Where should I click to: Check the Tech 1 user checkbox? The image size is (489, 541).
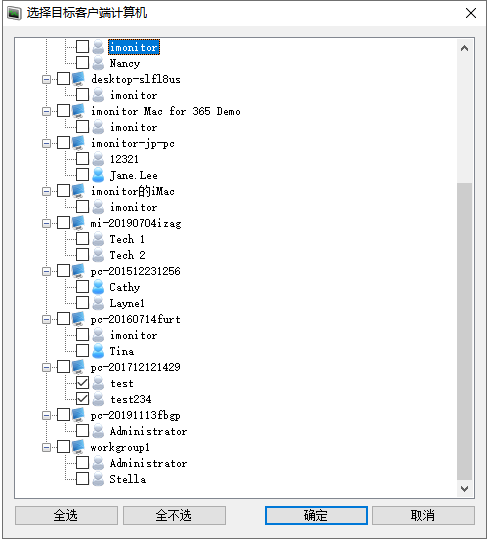click(82, 239)
